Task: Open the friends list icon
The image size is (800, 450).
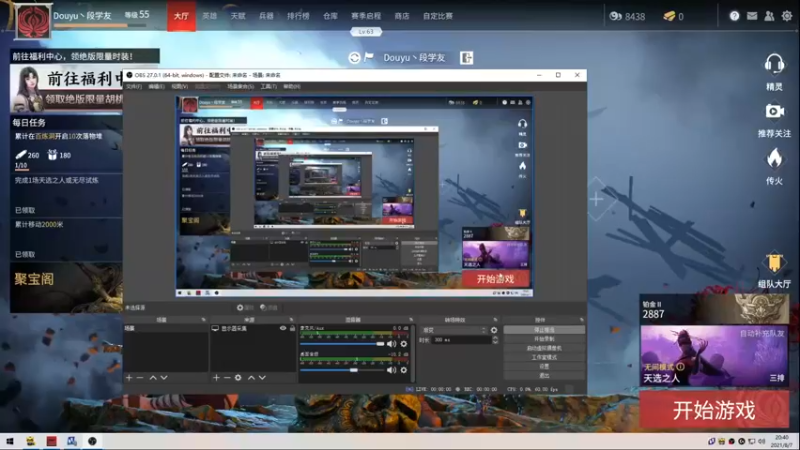Action: [769, 16]
